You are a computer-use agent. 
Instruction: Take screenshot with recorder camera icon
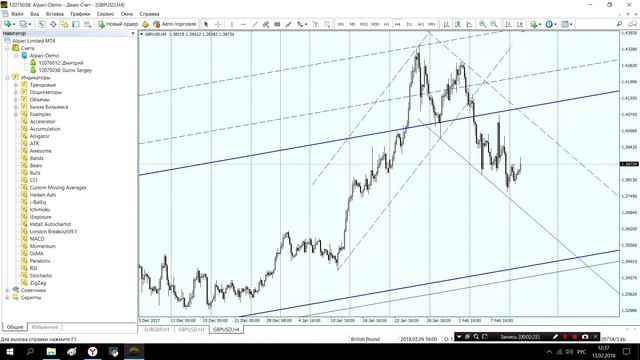tap(585, 337)
